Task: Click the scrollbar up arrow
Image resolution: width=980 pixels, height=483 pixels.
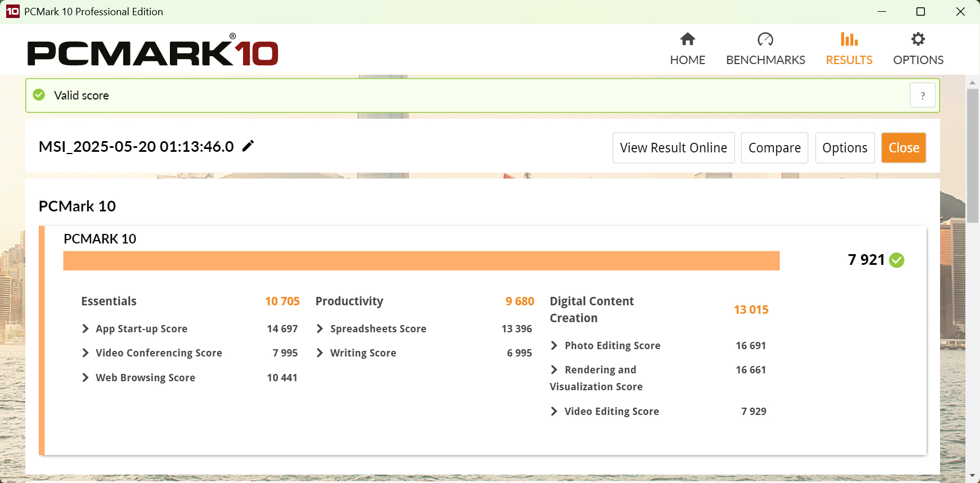Action: pyautogui.click(x=973, y=82)
